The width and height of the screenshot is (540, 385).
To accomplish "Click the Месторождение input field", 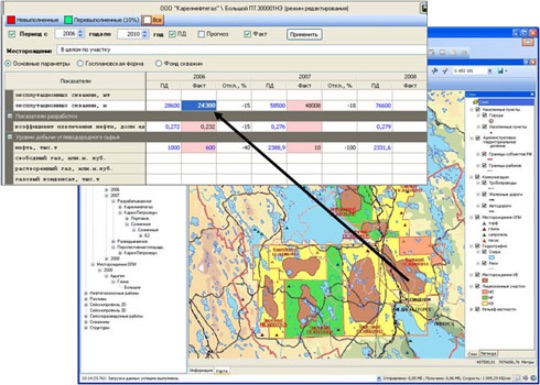I will tap(241, 50).
